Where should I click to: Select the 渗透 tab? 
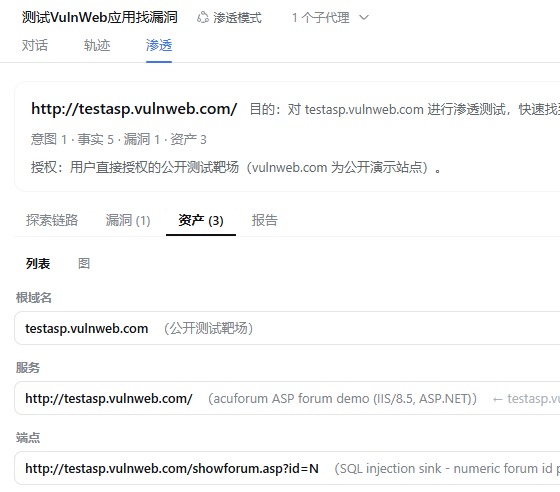pos(159,45)
